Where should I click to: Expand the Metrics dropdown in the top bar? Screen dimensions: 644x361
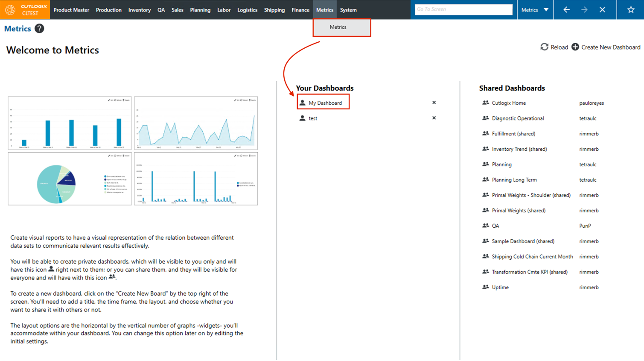point(535,10)
